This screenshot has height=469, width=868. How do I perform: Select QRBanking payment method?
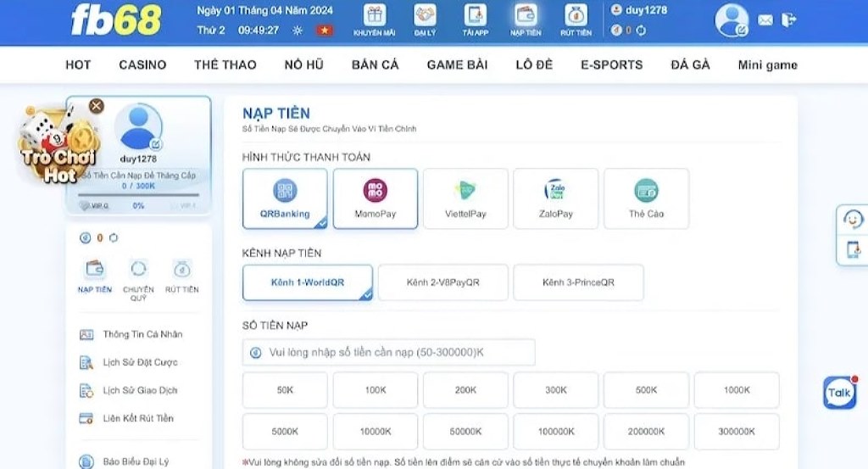pyautogui.click(x=285, y=198)
